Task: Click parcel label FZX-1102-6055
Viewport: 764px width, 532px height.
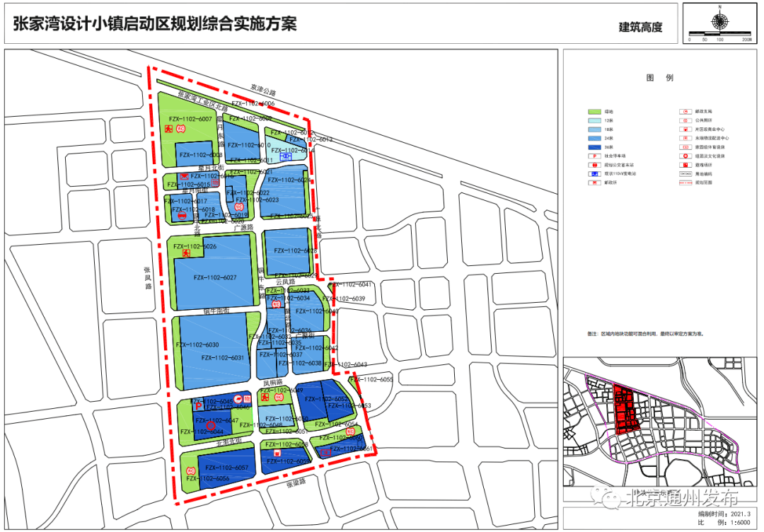Action: (371, 379)
